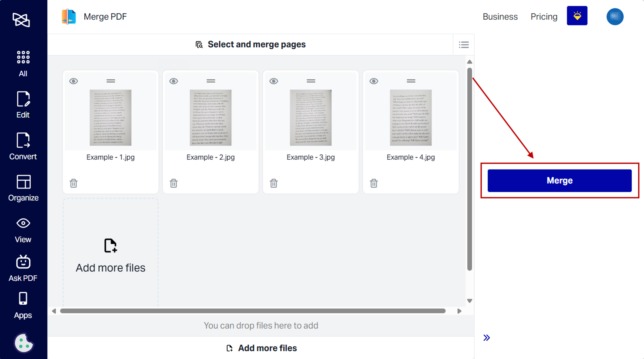Open the Apps section

click(x=23, y=306)
